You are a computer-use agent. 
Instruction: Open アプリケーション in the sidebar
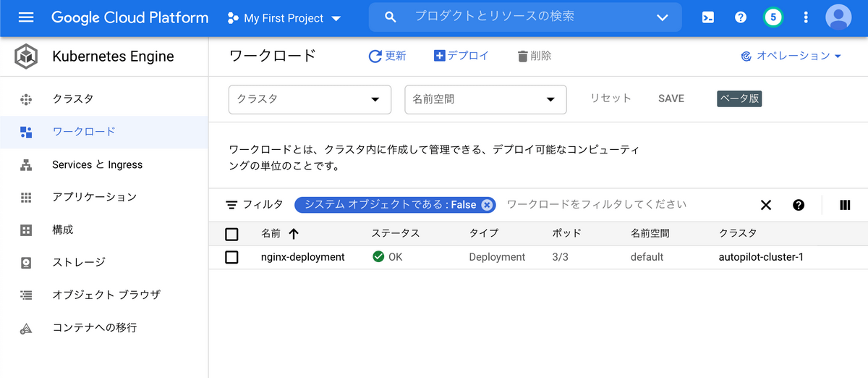click(x=95, y=197)
